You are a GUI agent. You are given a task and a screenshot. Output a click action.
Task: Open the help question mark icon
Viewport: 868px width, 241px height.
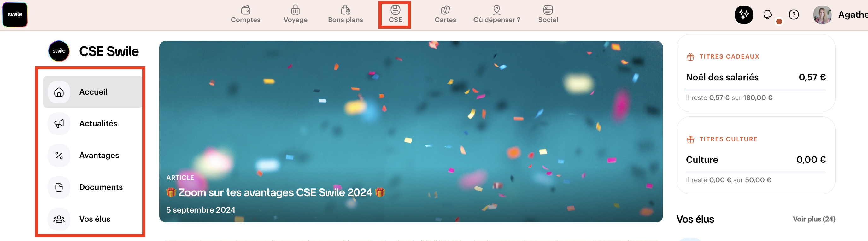tap(794, 15)
